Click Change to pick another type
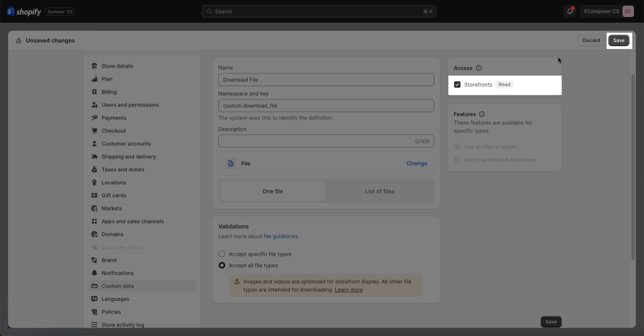This screenshot has width=644, height=336. point(416,163)
